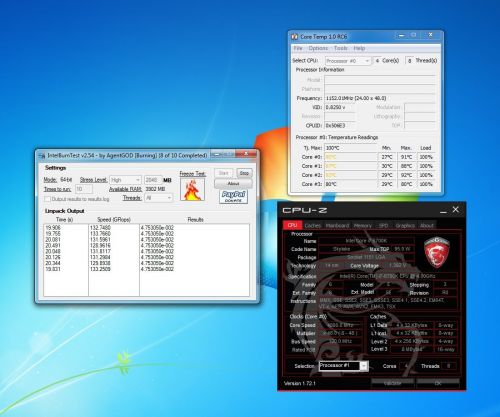The width and height of the screenshot is (500, 417).
Task: Click the Core Temp title bar app icon
Action: (294, 37)
